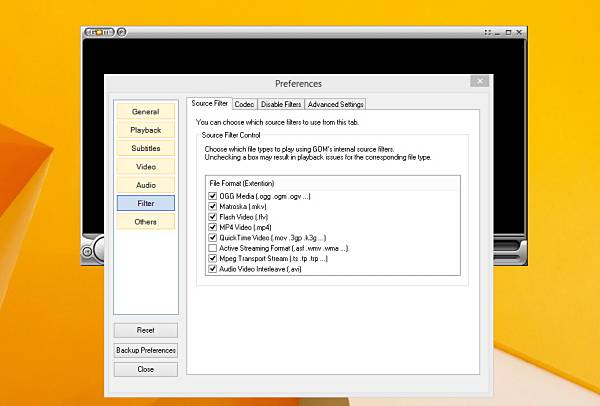
Task: Select the Source Filter tab
Action: [210, 103]
